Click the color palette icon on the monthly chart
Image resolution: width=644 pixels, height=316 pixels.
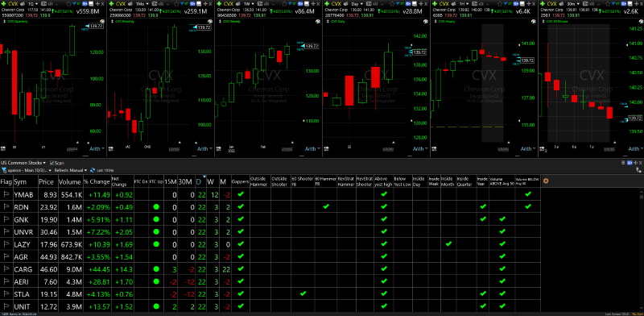[x=209, y=22]
